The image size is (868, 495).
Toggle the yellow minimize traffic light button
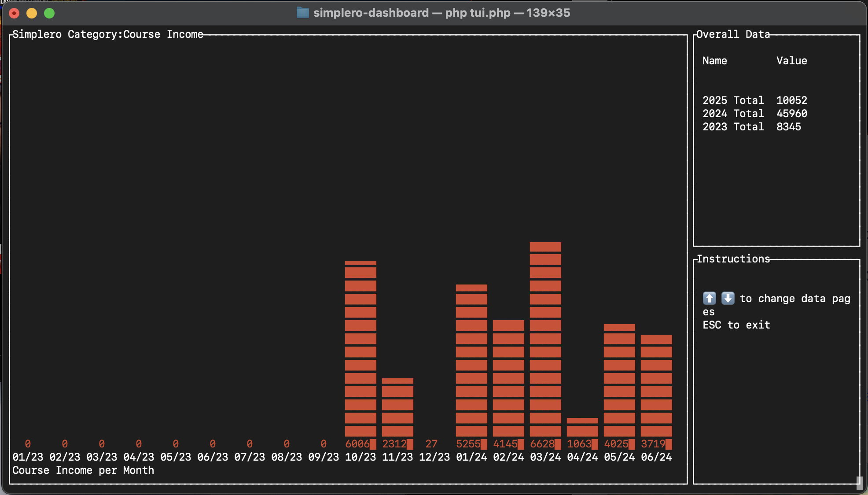coord(32,13)
